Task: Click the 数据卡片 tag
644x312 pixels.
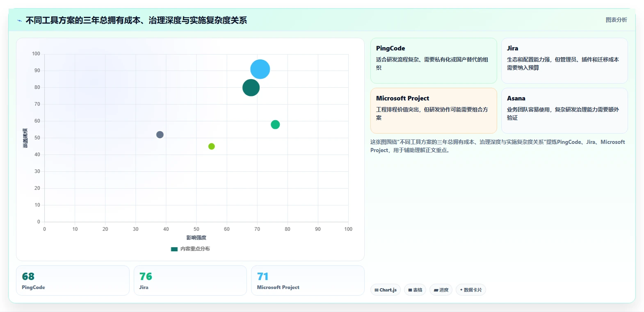Action: pos(471,290)
